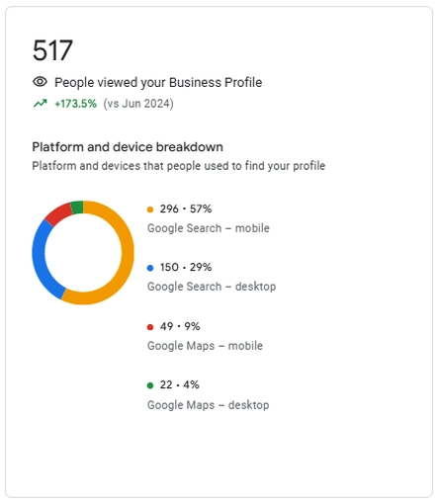The image size is (438, 504).
Task: Click the Google Maps – desktop label
Action: pyautogui.click(x=209, y=405)
